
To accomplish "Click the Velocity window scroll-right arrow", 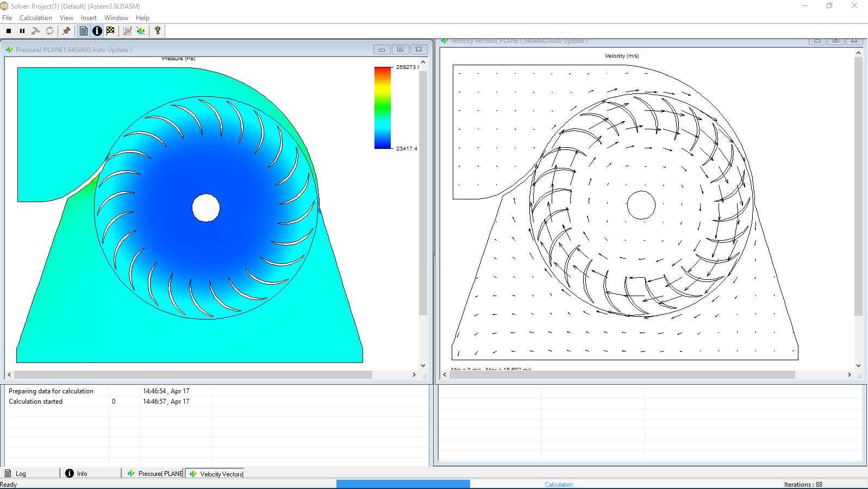I will pos(850,374).
